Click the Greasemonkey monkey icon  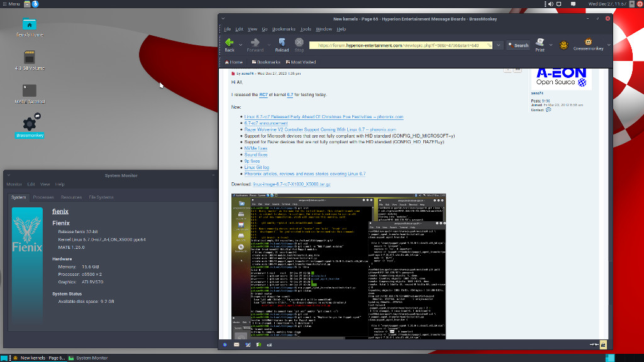(x=588, y=45)
